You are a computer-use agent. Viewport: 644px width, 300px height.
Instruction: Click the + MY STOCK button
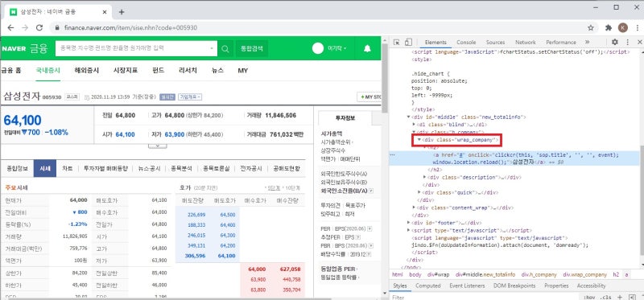tap(369, 97)
